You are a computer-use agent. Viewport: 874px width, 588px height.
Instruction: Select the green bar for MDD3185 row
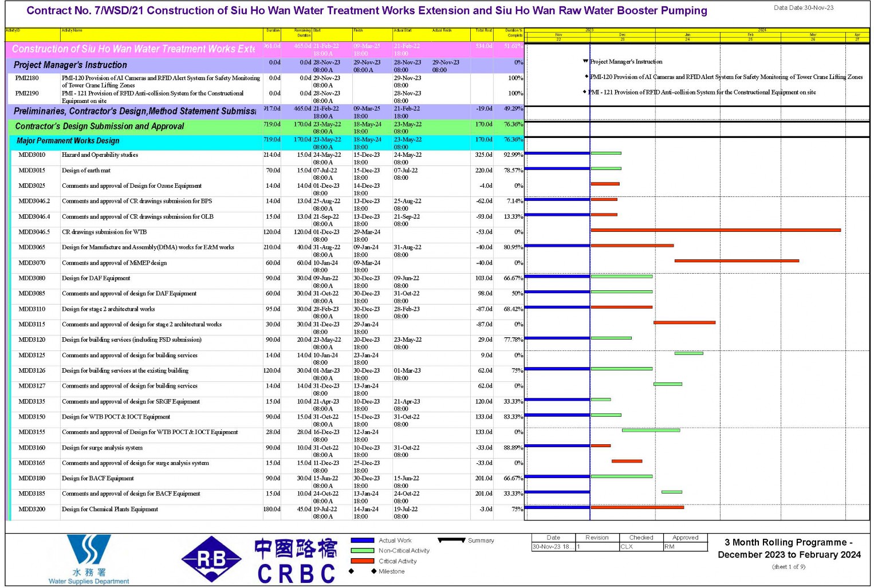pyautogui.click(x=672, y=492)
